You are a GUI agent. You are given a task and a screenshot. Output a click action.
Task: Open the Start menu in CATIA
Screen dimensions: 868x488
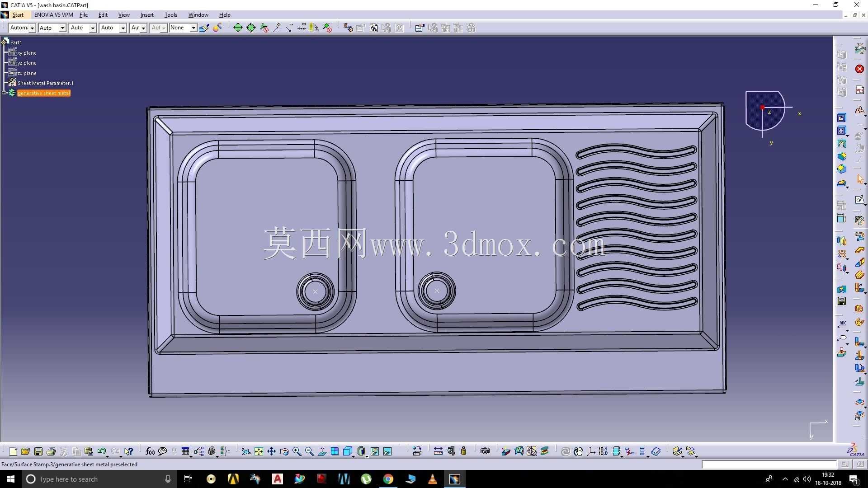point(18,15)
